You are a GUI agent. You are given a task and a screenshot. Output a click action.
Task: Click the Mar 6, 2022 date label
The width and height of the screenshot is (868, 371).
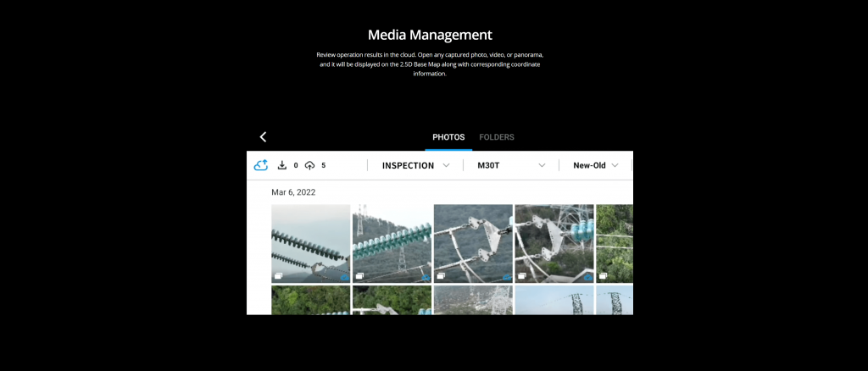(293, 192)
